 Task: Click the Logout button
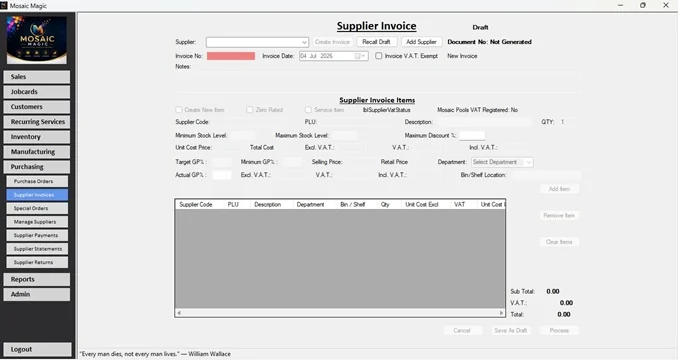tap(37, 349)
